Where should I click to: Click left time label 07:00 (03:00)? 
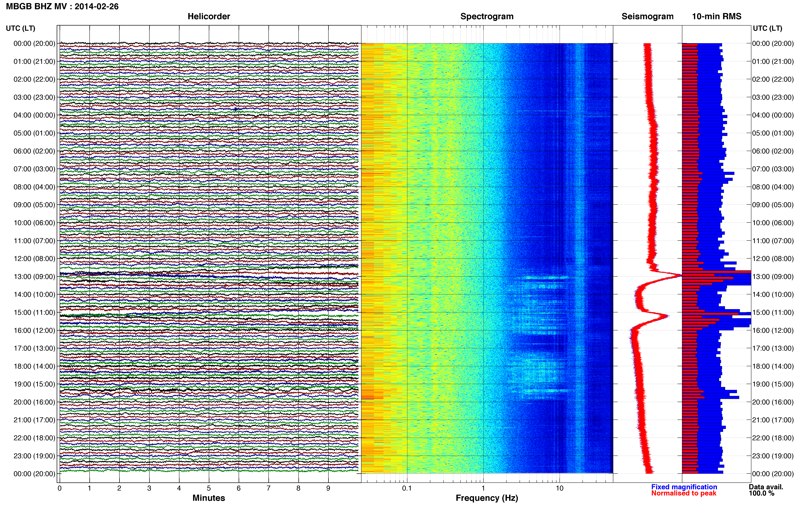34,169
